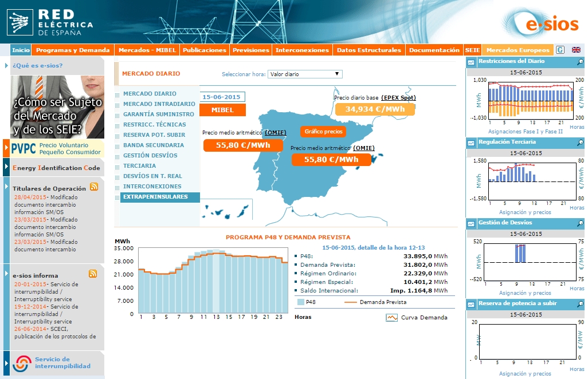The width and height of the screenshot is (588, 379).
Task: Open the Programas y Demanda menu
Action: [73, 50]
